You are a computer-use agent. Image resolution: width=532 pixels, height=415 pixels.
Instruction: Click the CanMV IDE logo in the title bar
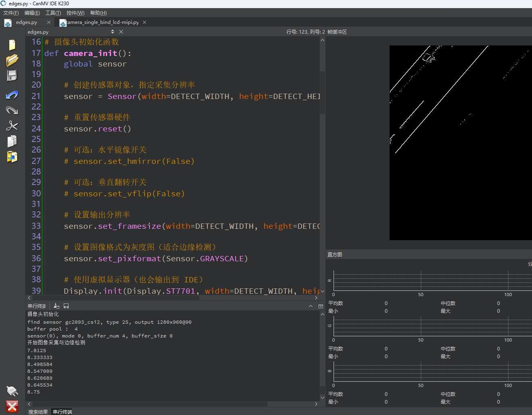point(4,3)
